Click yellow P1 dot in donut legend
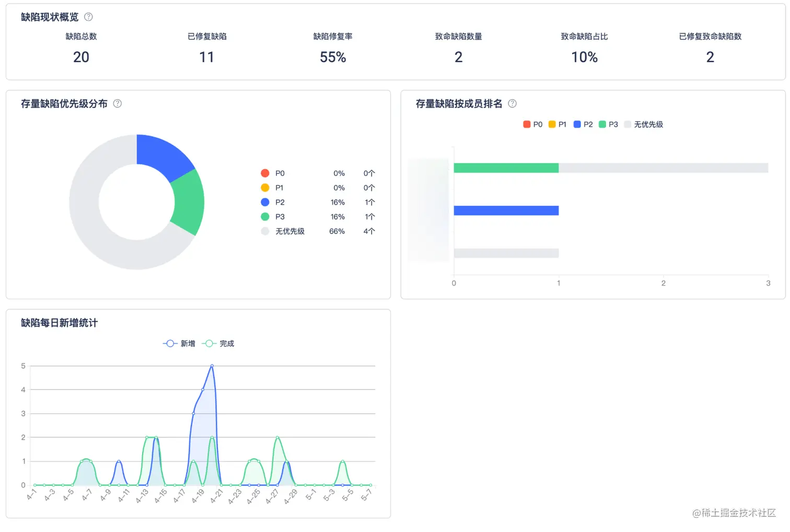 (265, 187)
